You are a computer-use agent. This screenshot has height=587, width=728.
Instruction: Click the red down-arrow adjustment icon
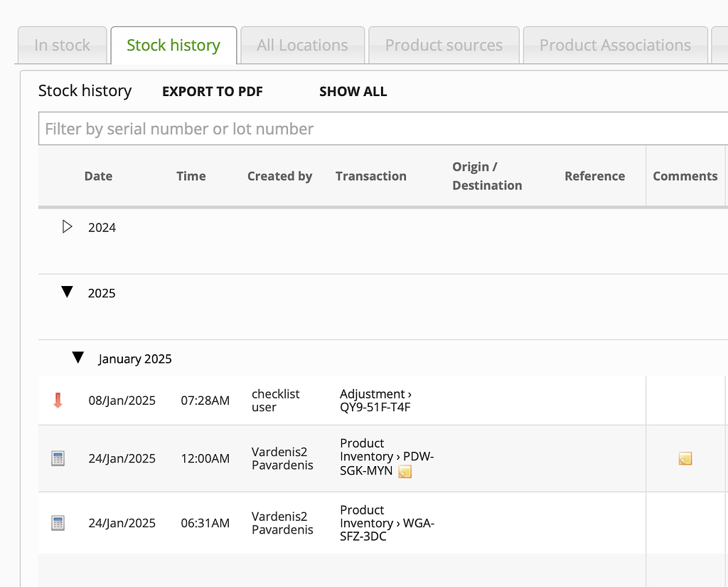[x=58, y=401]
